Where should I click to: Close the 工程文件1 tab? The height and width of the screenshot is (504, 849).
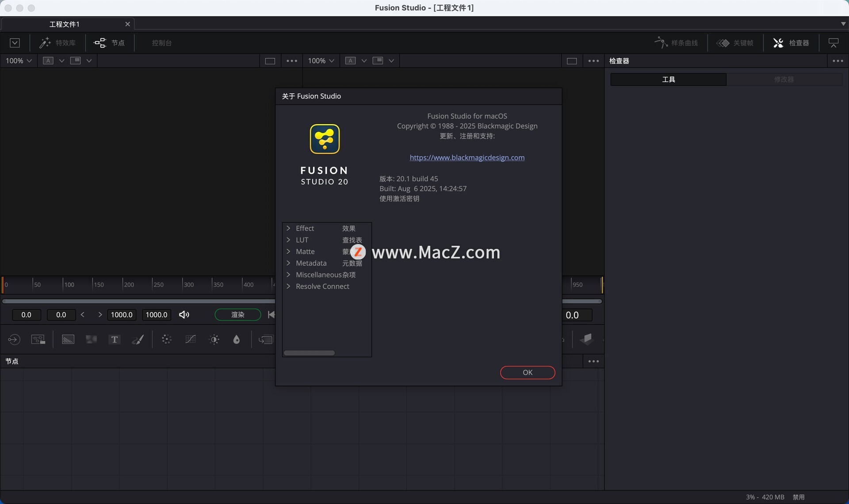click(127, 24)
